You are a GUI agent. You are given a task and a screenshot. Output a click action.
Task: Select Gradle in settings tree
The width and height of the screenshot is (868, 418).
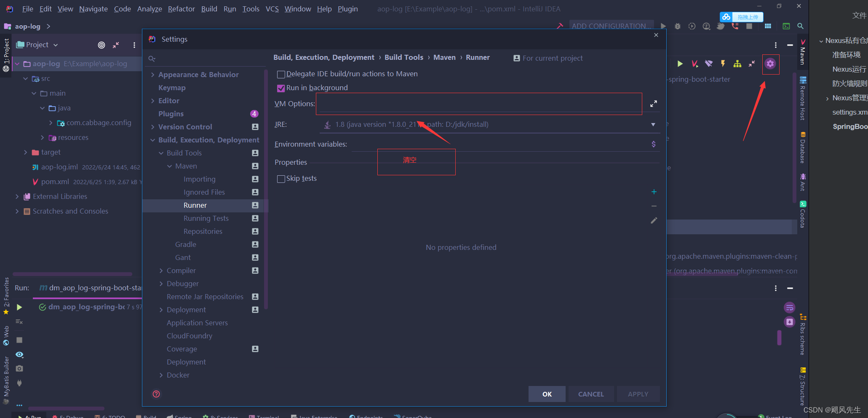click(x=186, y=244)
